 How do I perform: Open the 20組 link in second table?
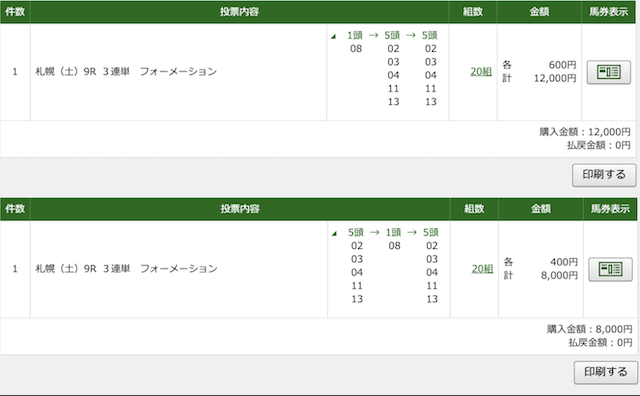482,269
